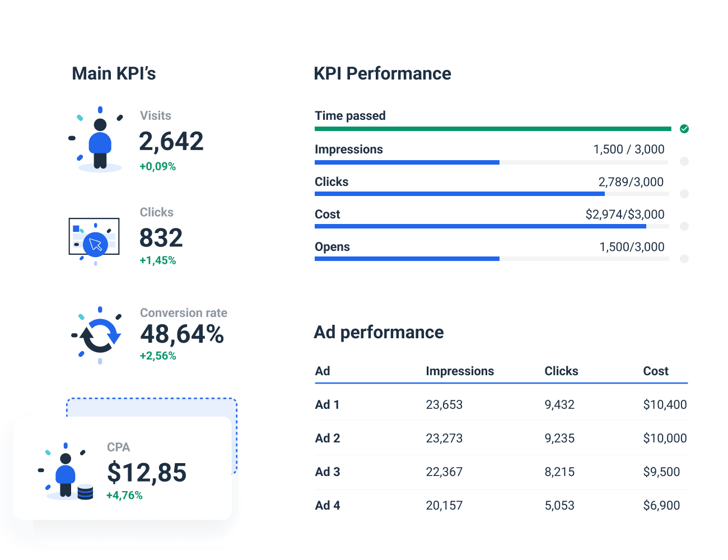This screenshot has height=560, width=728.
Task: Click the status dot beside Impressions bar
Action: pos(684,161)
